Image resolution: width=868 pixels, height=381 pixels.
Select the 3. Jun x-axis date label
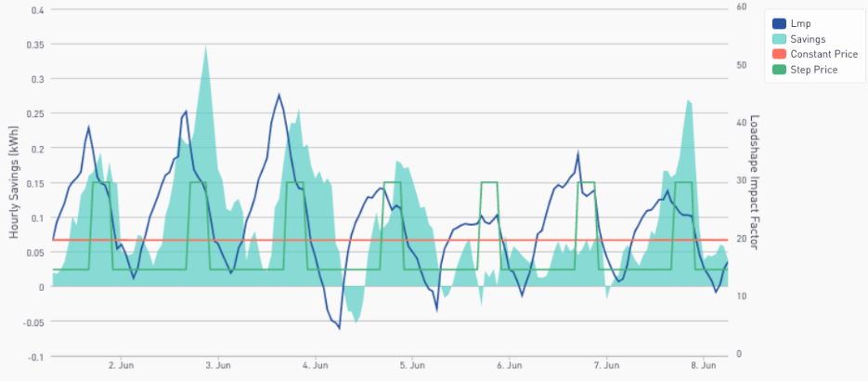pyautogui.click(x=217, y=365)
